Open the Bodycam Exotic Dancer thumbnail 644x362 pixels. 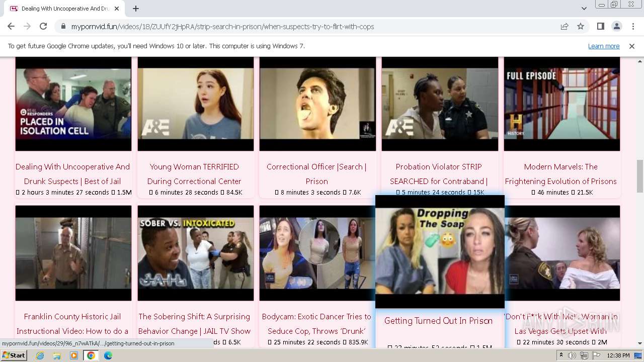pyautogui.click(x=317, y=253)
